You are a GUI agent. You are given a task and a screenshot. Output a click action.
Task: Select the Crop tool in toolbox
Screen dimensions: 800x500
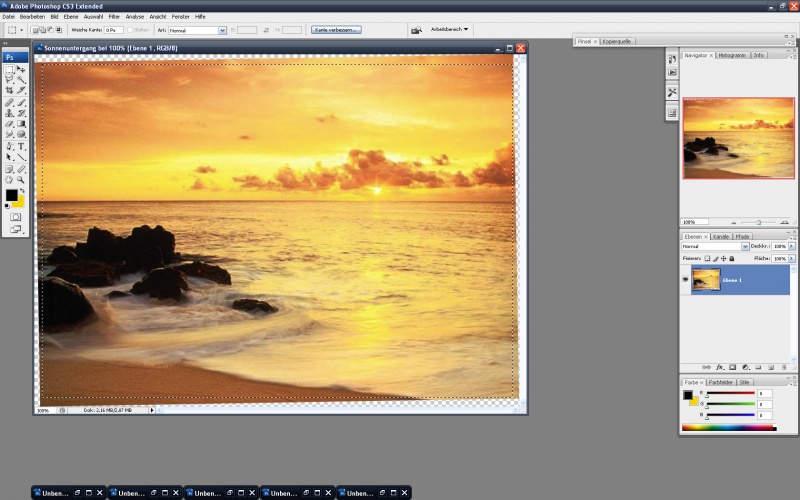point(10,90)
